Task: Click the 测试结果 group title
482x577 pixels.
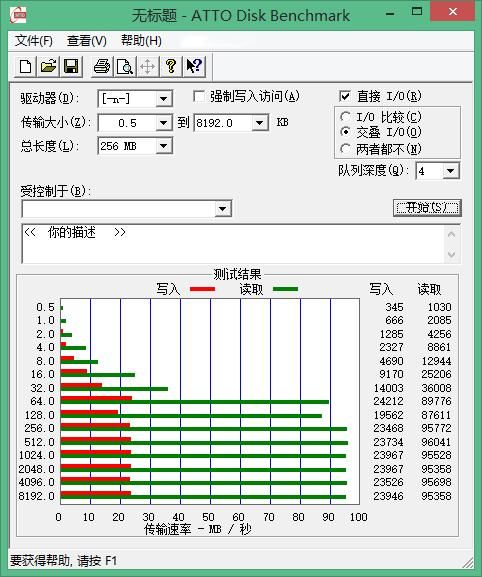Action: click(x=237, y=274)
